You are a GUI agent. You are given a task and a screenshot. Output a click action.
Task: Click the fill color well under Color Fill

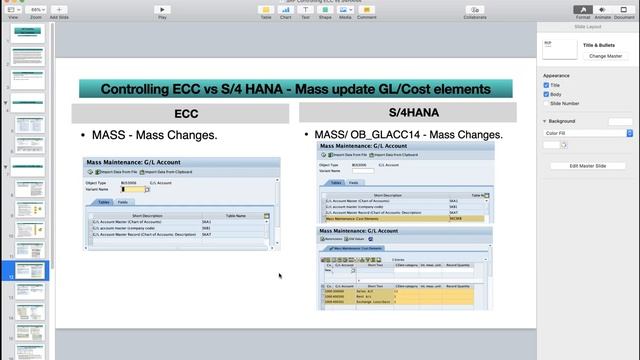point(551,145)
